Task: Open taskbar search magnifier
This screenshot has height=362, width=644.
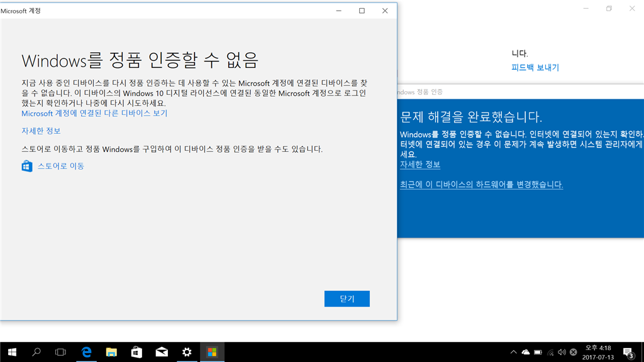Action: (36, 352)
